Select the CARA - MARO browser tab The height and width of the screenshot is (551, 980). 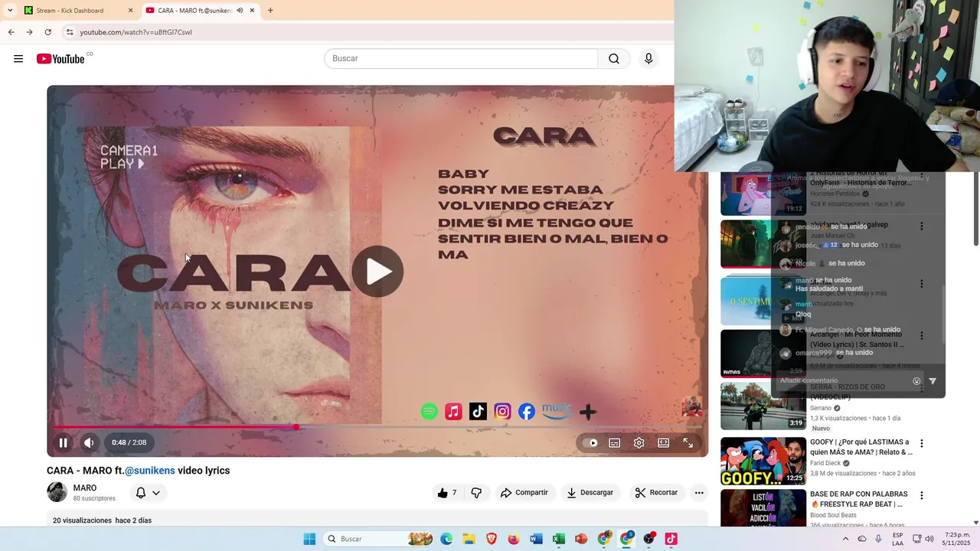tap(194, 11)
